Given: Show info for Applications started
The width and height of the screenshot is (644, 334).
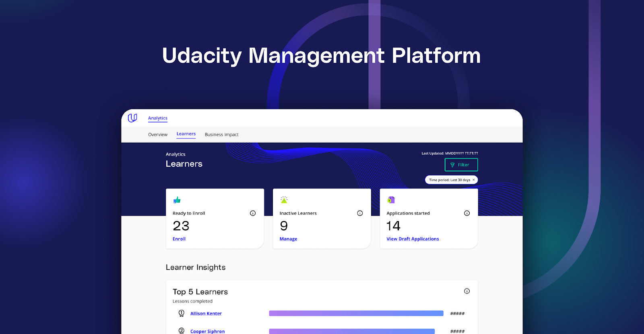Looking at the screenshot, I should click(467, 213).
